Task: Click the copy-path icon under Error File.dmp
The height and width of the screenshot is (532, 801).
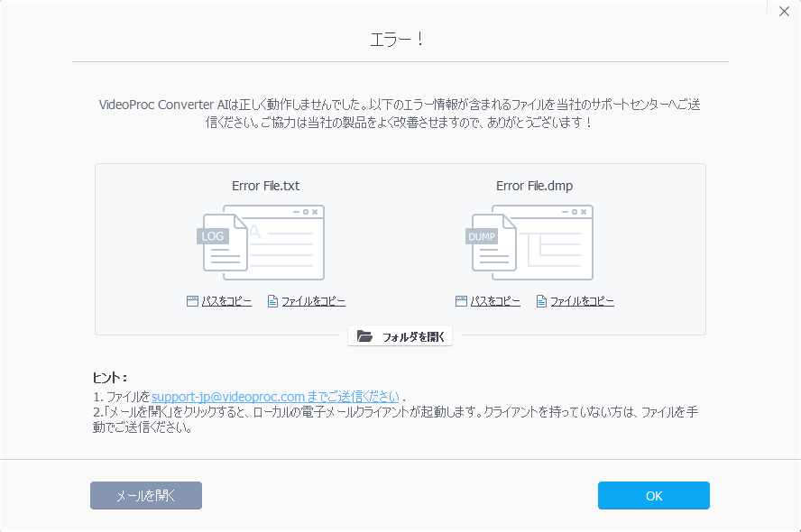Action: tap(461, 301)
